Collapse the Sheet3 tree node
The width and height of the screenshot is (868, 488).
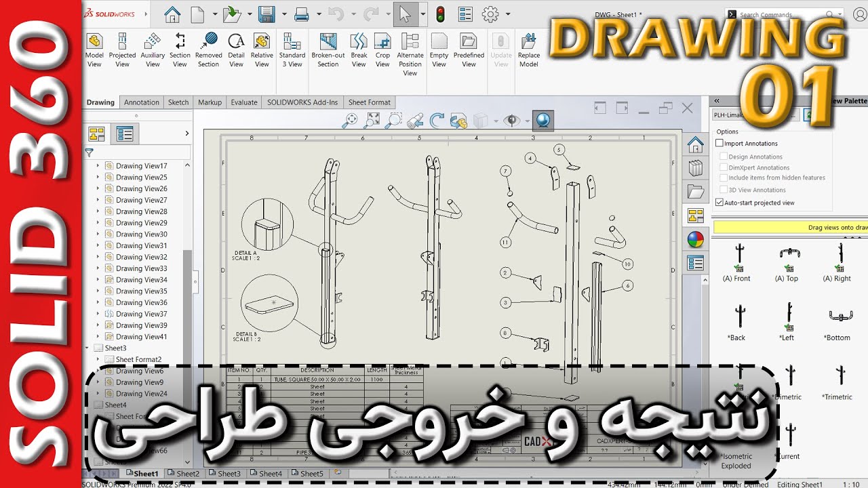[x=87, y=348]
